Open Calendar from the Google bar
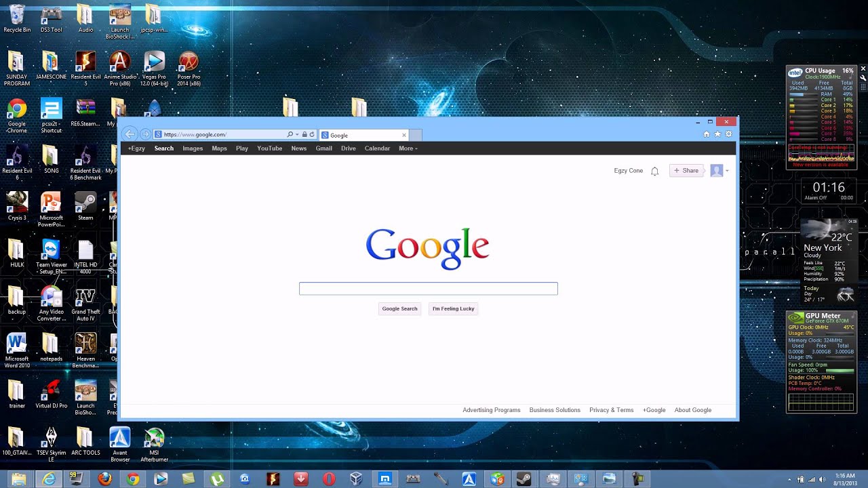868x488 pixels. tap(377, 148)
